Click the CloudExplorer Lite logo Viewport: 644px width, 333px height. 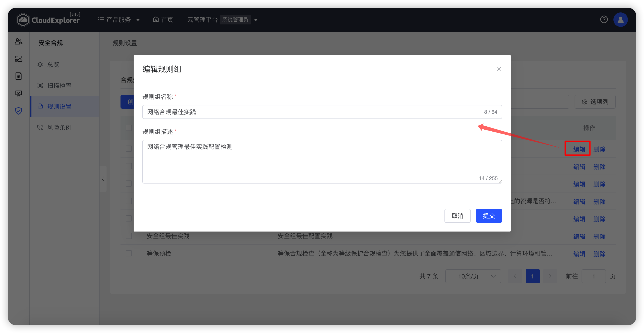pos(48,19)
